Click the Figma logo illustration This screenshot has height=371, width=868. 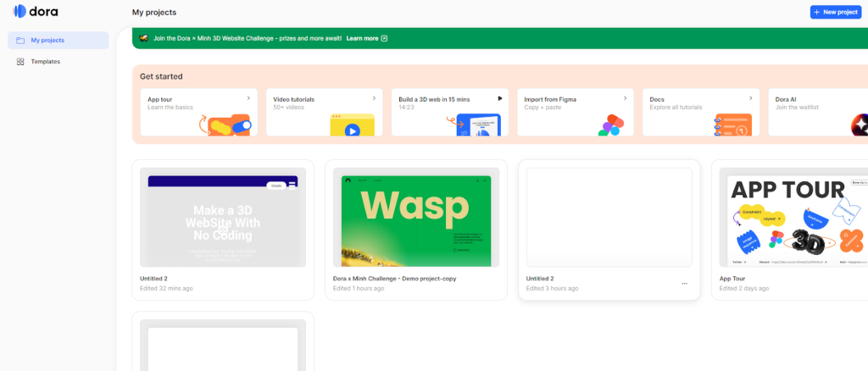[x=609, y=125]
